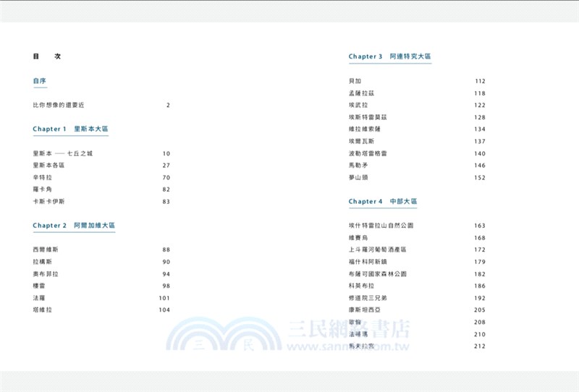
Task: Click the 辛特拉 entry
Action: (42, 177)
